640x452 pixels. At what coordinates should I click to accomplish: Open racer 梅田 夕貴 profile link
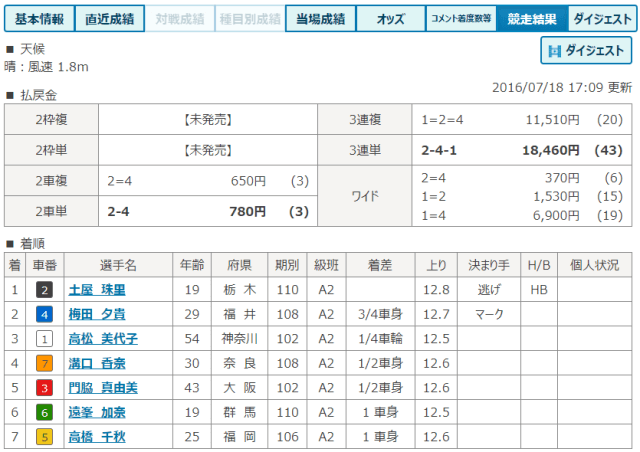coord(96,314)
